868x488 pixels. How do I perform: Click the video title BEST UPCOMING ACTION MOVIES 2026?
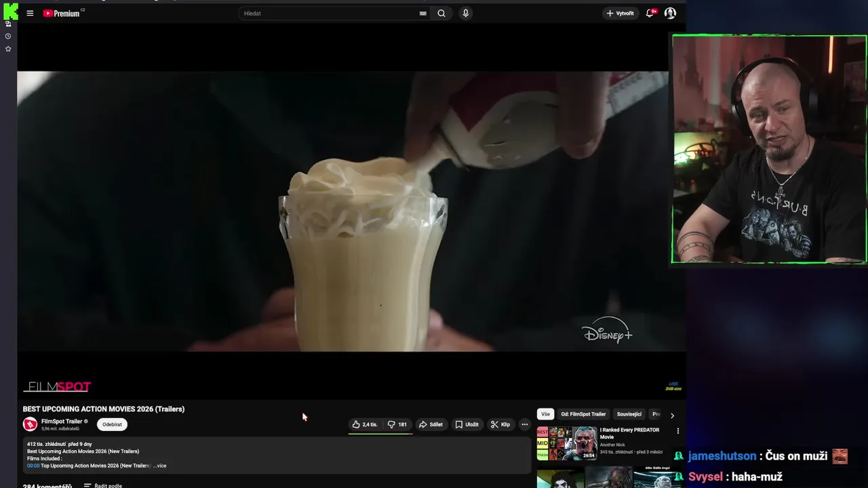point(104,409)
